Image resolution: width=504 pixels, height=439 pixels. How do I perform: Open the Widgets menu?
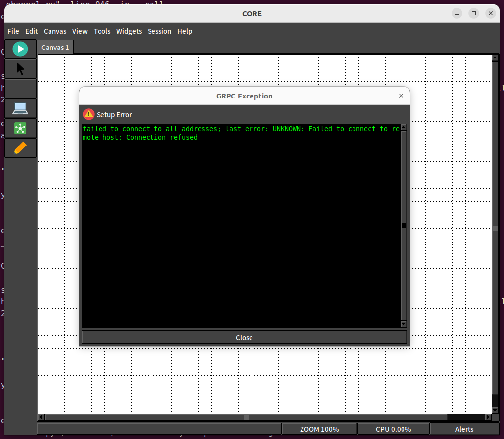tap(129, 31)
